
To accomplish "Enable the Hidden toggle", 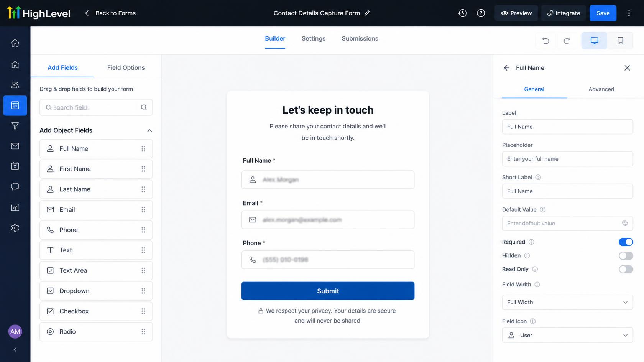I will click(626, 256).
